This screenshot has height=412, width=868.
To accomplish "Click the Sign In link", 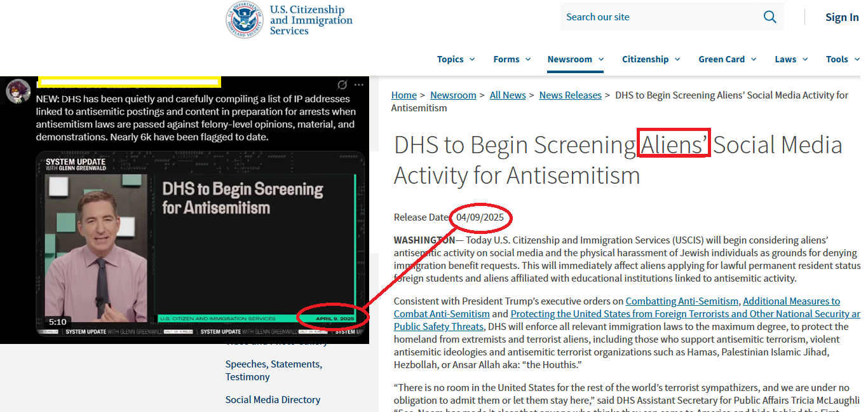I will (842, 17).
